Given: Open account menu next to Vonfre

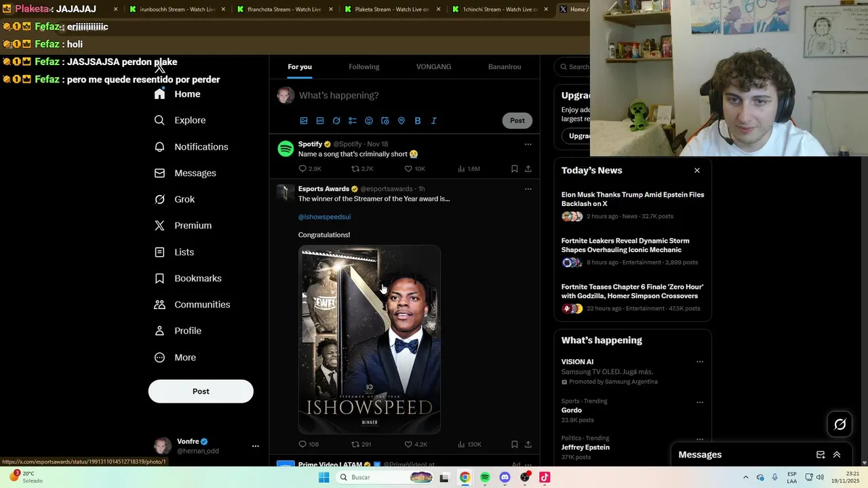Looking at the screenshot, I should click(x=256, y=446).
